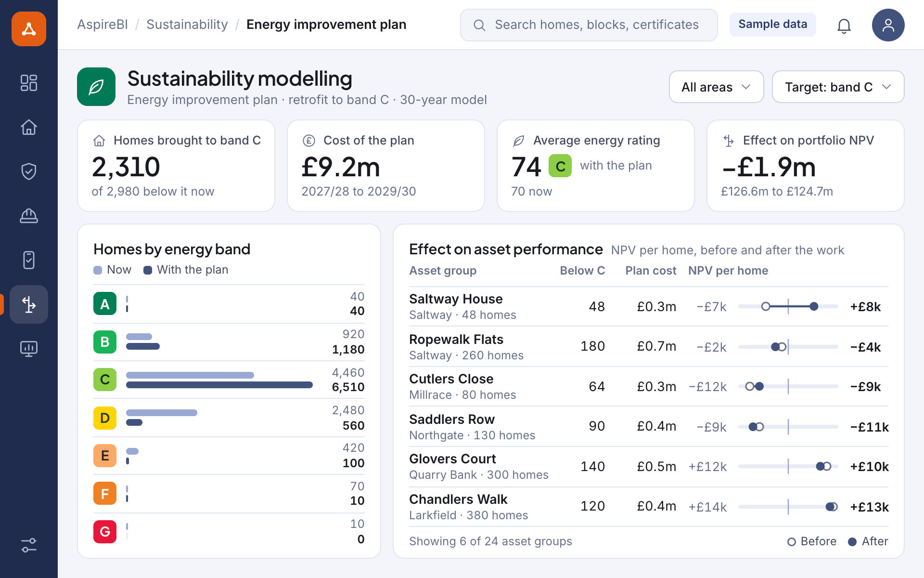924x578 pixels.
Task: Open the shield compliance icon in sidebar
Action: click(x=29, y=171)
